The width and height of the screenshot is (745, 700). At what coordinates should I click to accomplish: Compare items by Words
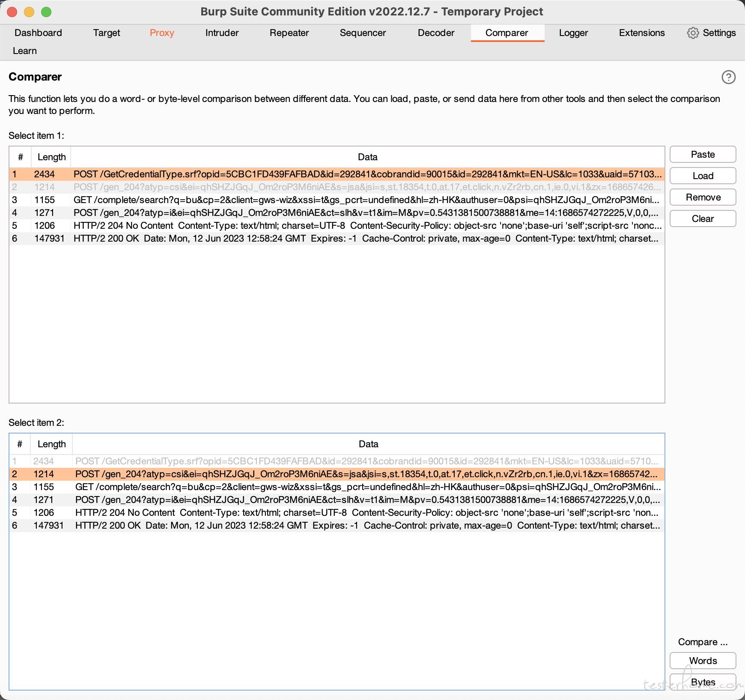703,661
